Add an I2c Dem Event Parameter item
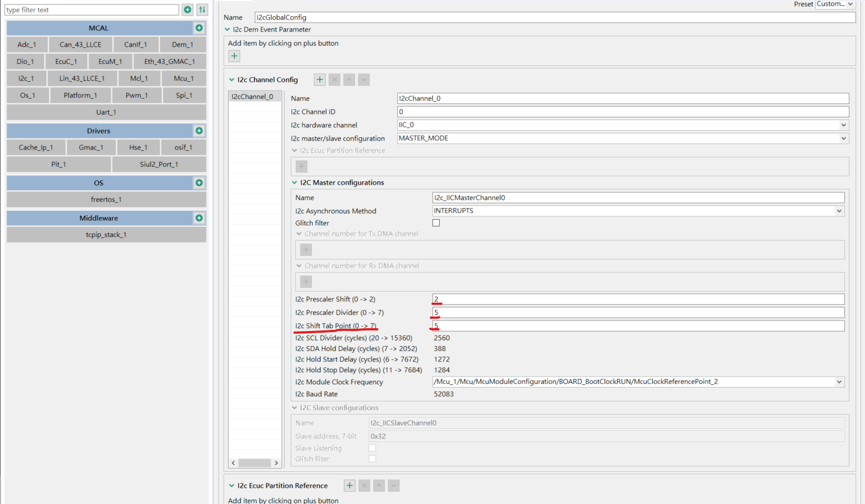The height and width of the screenshot is (504, 865). pyautogui.click(x=234, y=56)
